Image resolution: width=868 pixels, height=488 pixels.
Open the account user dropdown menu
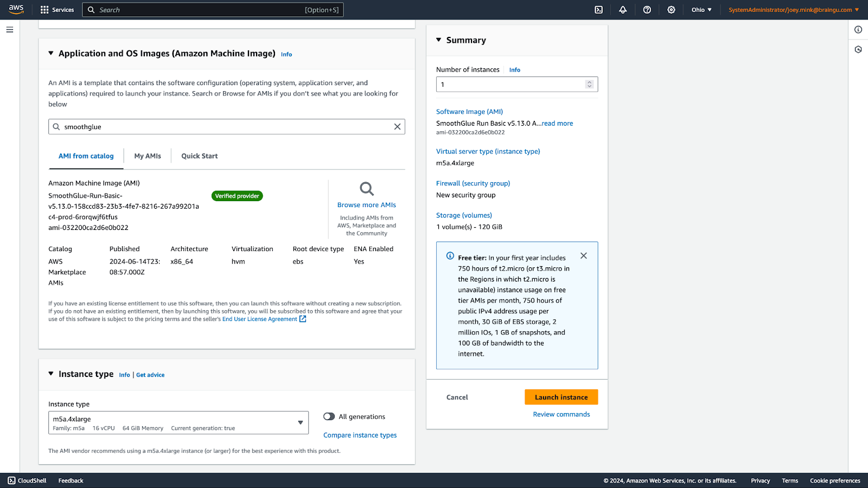(794, 10)
